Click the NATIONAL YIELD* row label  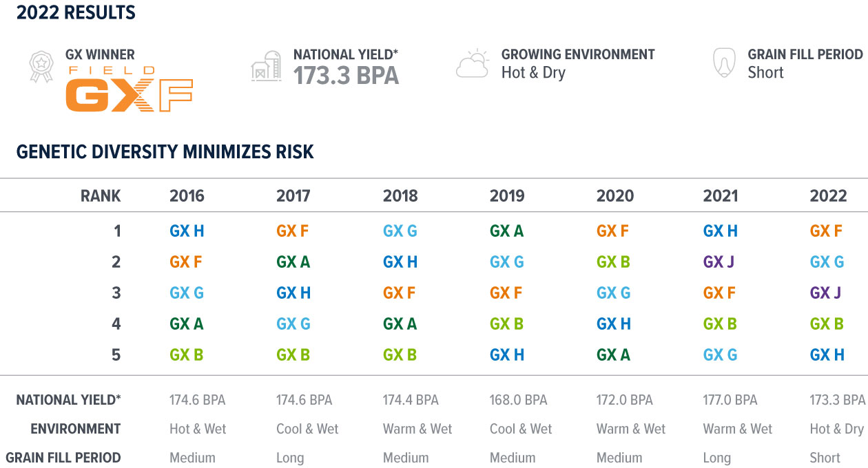click(68, 400)
